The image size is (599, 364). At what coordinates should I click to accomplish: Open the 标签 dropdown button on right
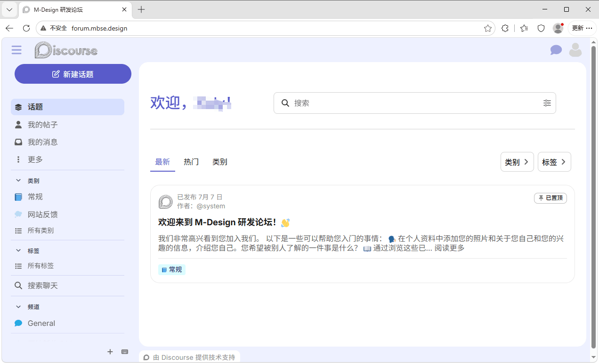coord(554,162)
